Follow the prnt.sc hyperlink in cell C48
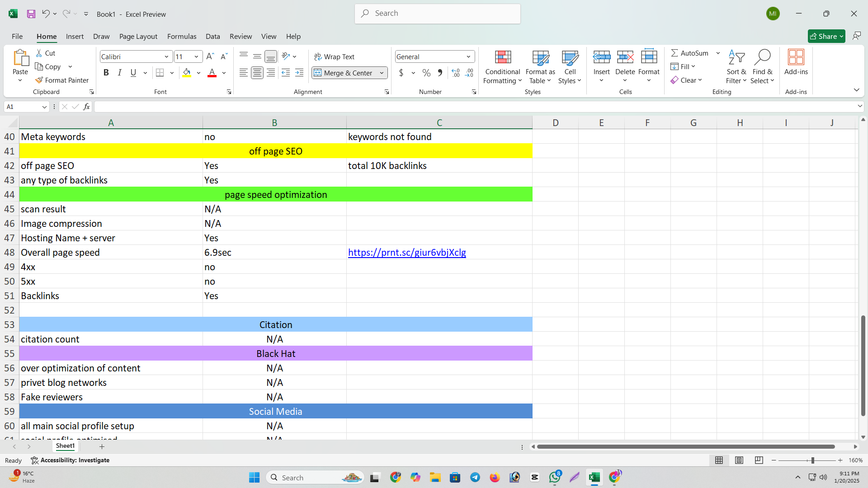 pyautogui.click(x=406, y=253)
